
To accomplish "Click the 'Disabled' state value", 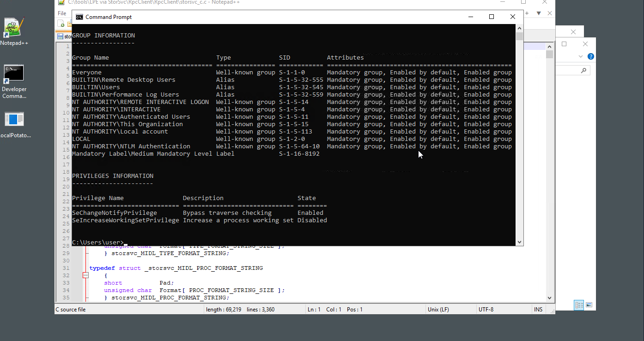I will tap(312, 220).
